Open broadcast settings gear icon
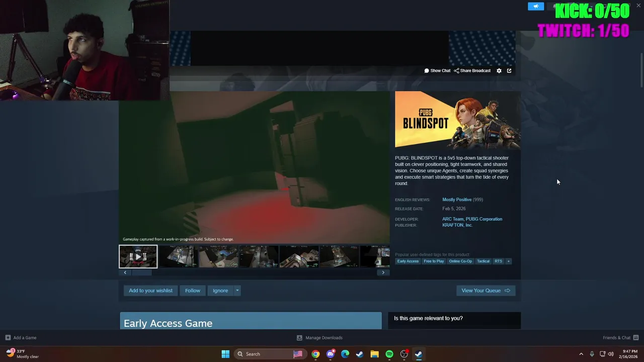Viewport: 644px width, 362px height. point(499,71)
